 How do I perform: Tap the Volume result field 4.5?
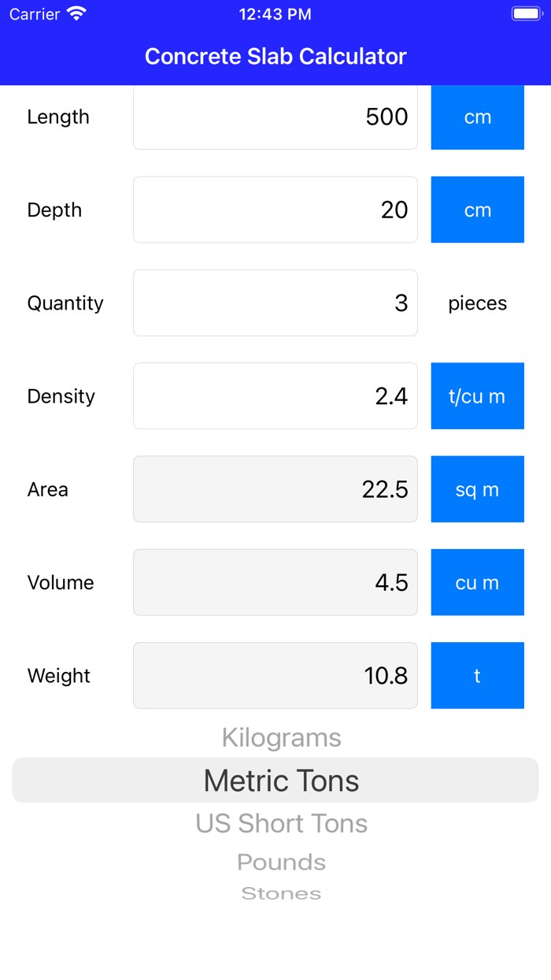pyautogui.click(x=275, y=582)
